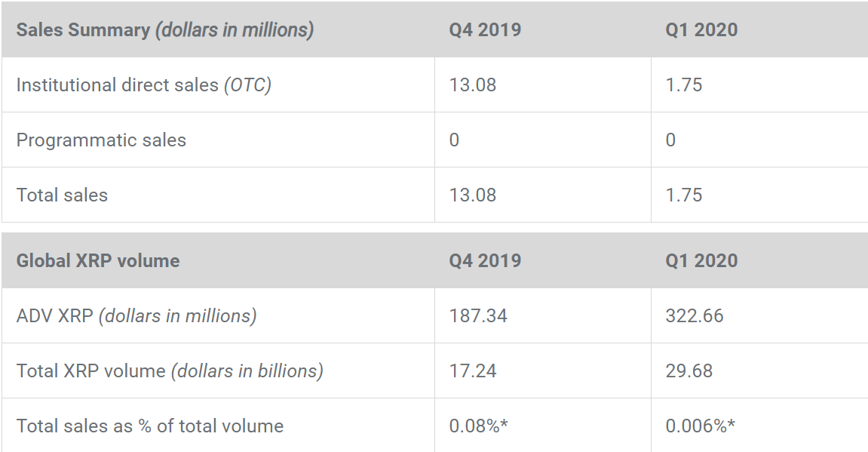Screen dimensions: 868x452
Task: Select the Programmatic sales row label
Action: [x=101, y=140]
